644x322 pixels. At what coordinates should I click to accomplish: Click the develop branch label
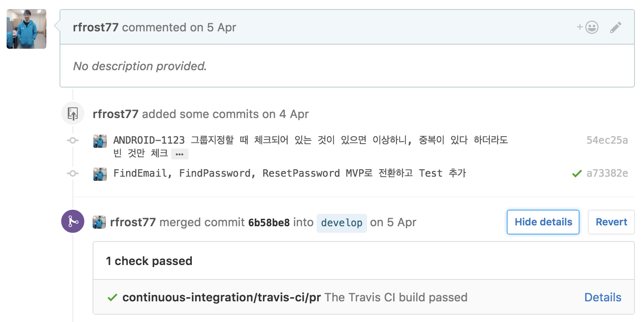tap(342, 223)
